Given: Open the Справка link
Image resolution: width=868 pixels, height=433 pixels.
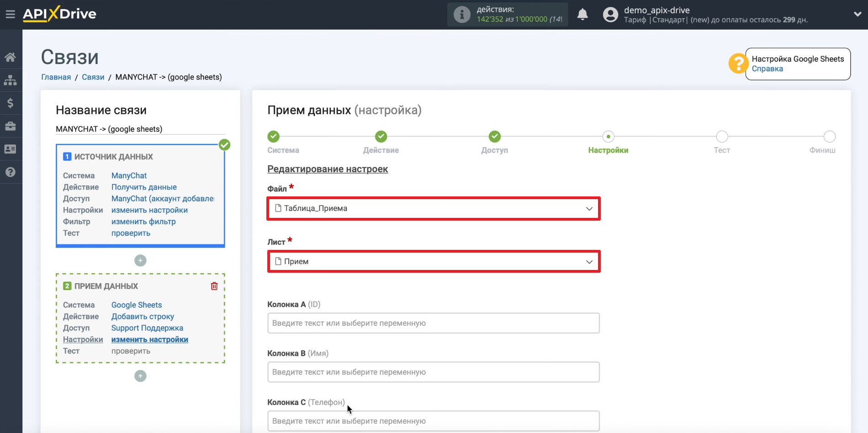Looking at the screenshot, I should coord(767,69).
